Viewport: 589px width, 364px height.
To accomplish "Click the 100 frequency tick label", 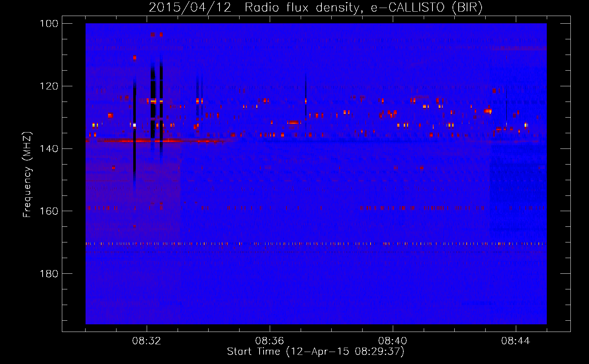I will tap(49, 24).
